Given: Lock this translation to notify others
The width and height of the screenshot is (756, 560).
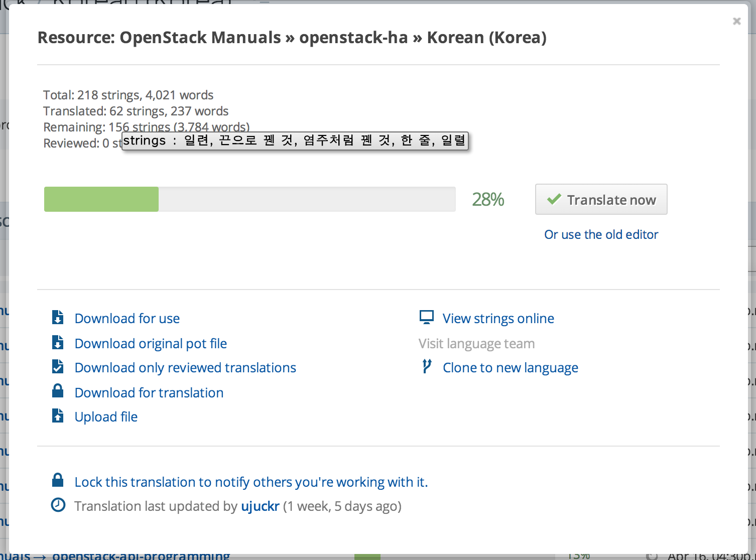Looking at the screenshot, I should (x=251, y=482).
